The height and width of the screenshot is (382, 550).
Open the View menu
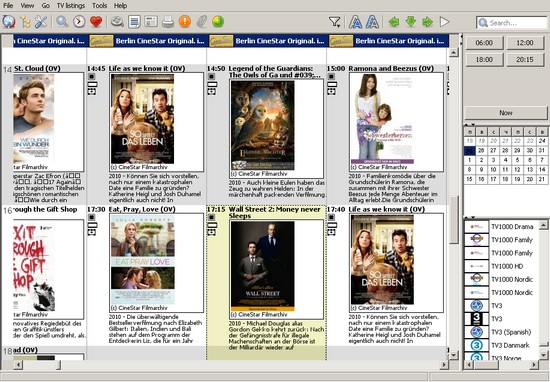coord(27,5)
